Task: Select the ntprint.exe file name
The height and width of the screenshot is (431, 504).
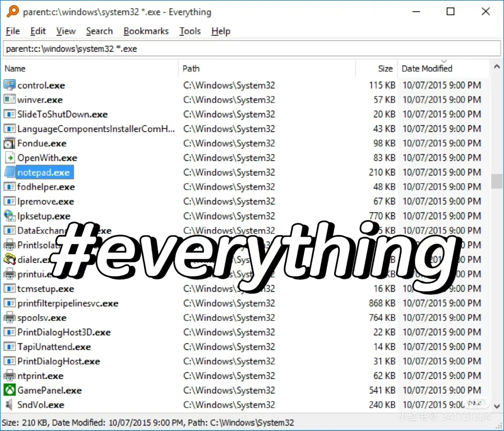Action: tap(40, 376)
